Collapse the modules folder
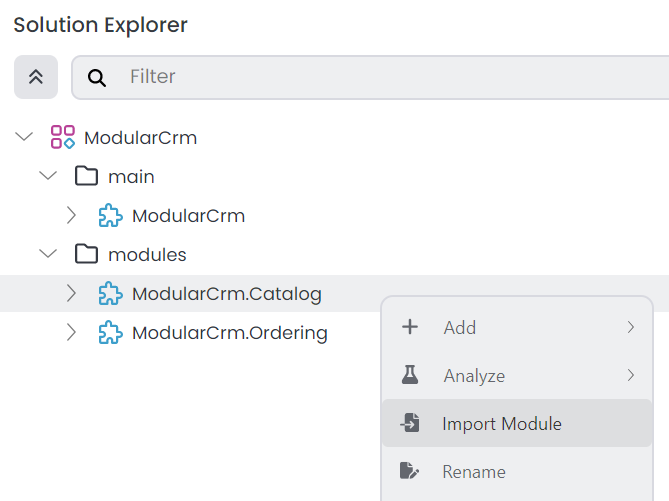The height and width of the screenshot is (501, 669). [48, 255]
